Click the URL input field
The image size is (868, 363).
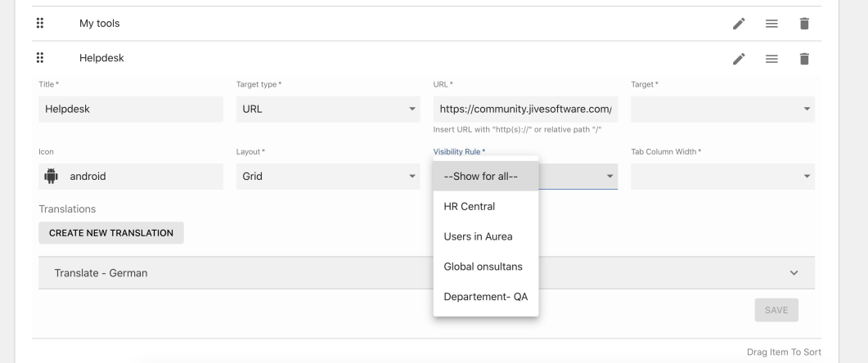pos(525,109)
